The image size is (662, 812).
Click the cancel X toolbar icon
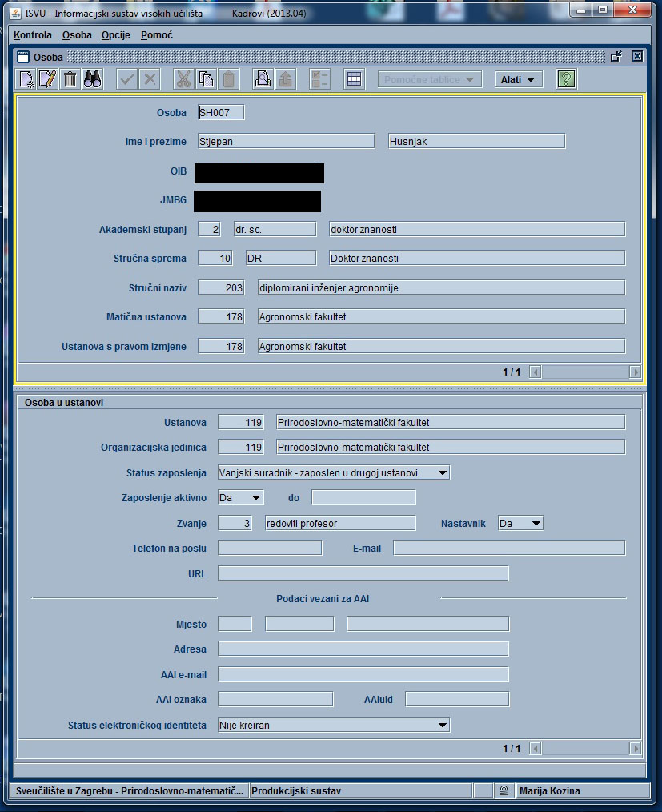150,79
